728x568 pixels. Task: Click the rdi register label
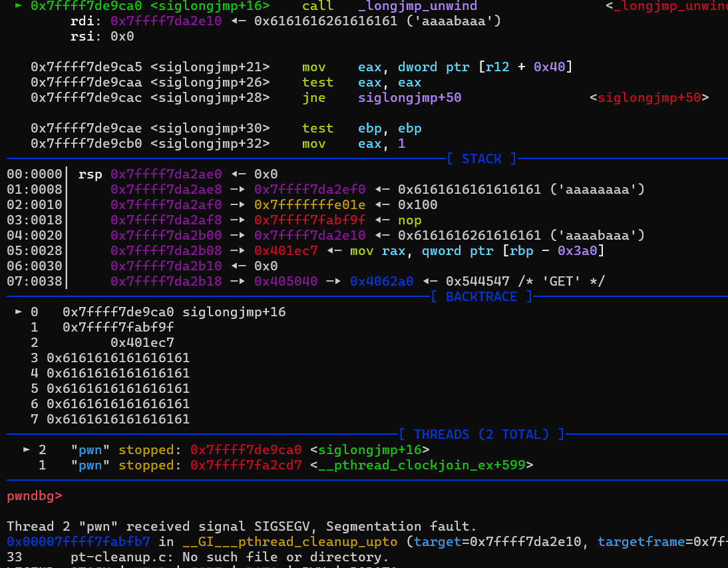point(84,21)
